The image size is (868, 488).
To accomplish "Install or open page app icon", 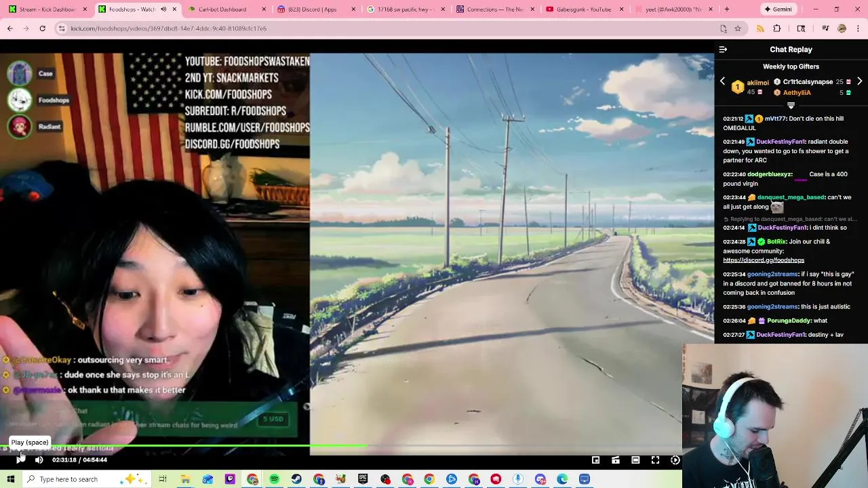I will [x=724, y=28].
